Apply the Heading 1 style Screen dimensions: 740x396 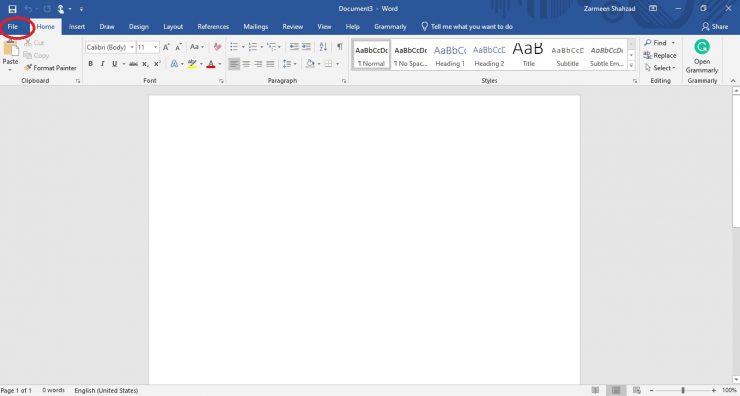[x=450, y=55]
